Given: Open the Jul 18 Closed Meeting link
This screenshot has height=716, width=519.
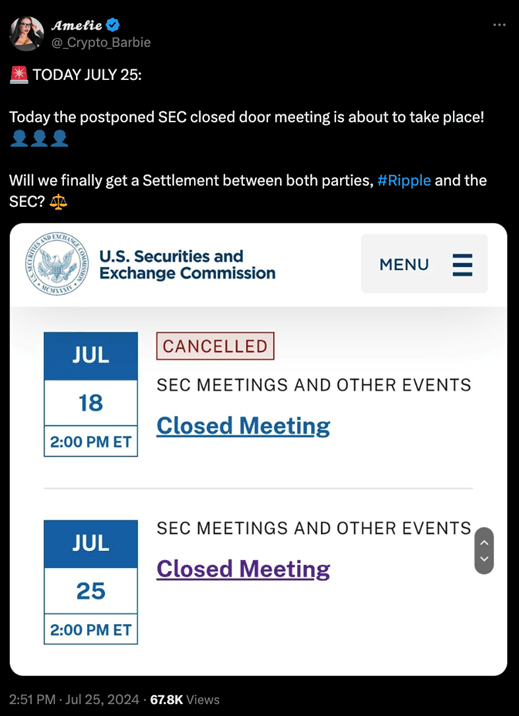Looking at the screenshot, I should [x=243, y=426].
